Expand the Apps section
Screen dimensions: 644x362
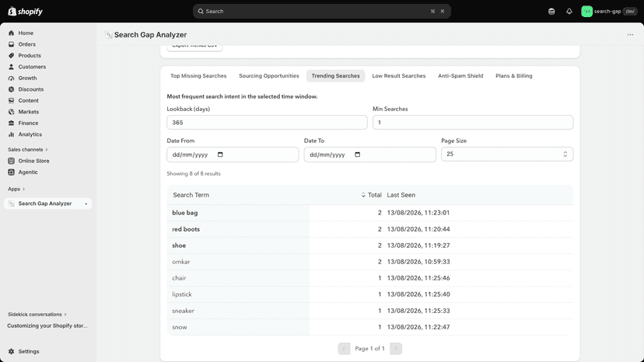(x=16, y=189)
